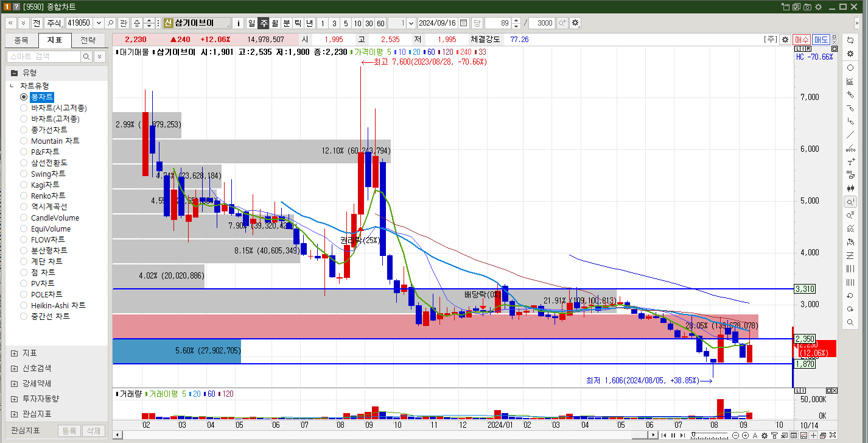Click the detach window icon in title bar

[x=785, y=7]
